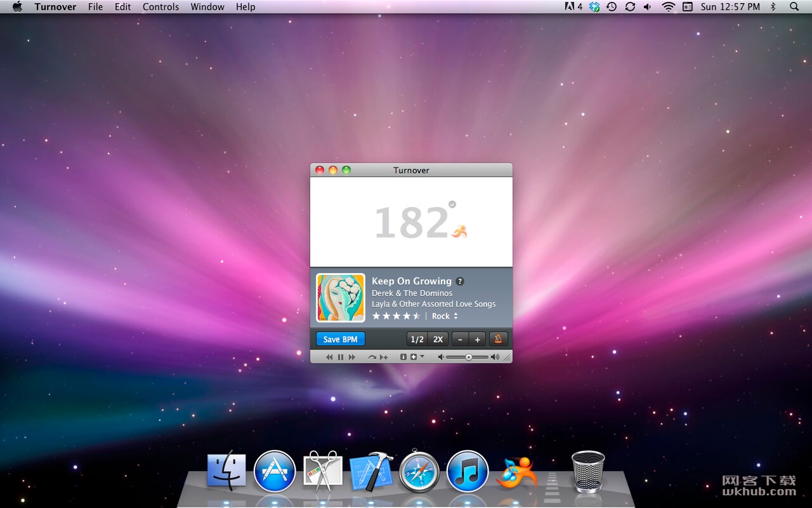Screen dimensions: 812x508
Task: Click the Wi-Fi menu bar icon
Action: point(669,7)
